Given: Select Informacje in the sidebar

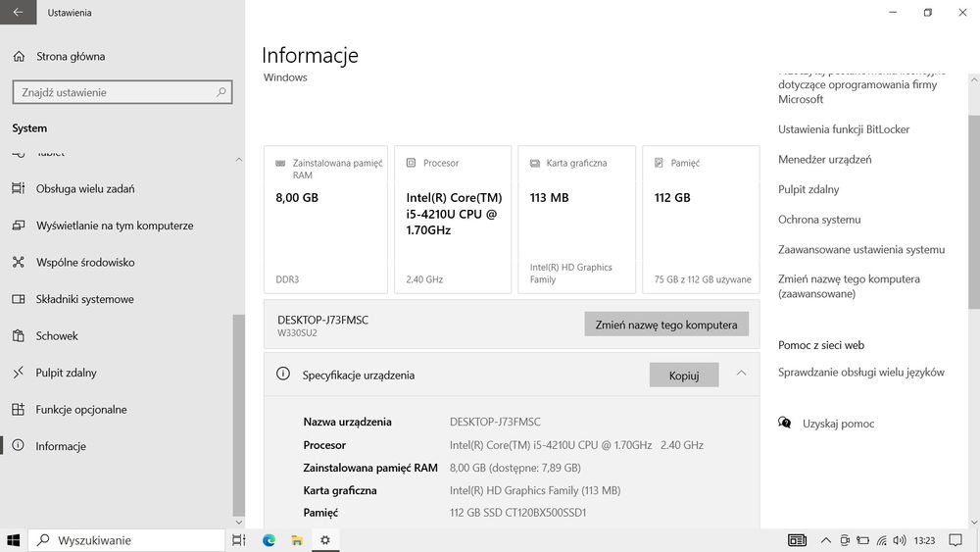Looking at the screenshot, I should tap(61, 446).
